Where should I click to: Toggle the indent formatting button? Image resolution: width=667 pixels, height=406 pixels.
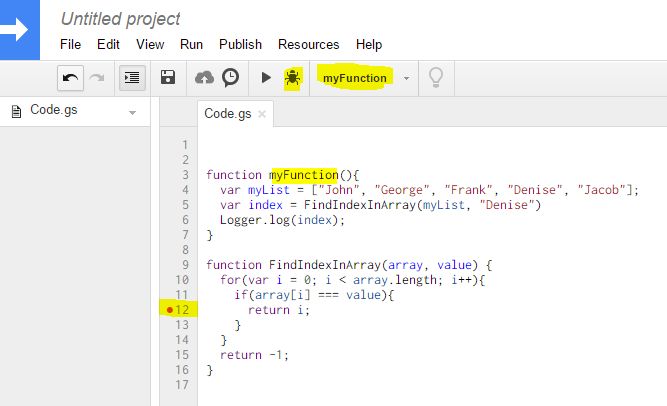click(132, 78)
